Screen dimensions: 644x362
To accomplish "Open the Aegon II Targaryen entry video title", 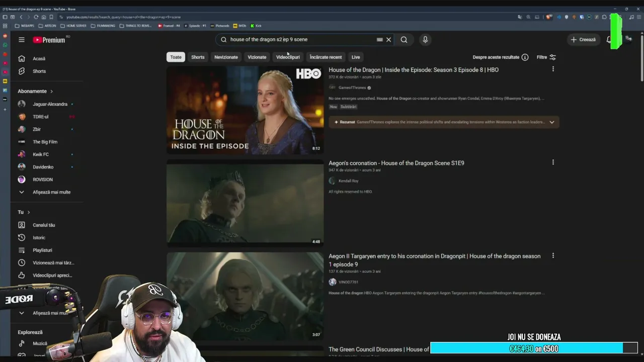I will coord(435,260).
